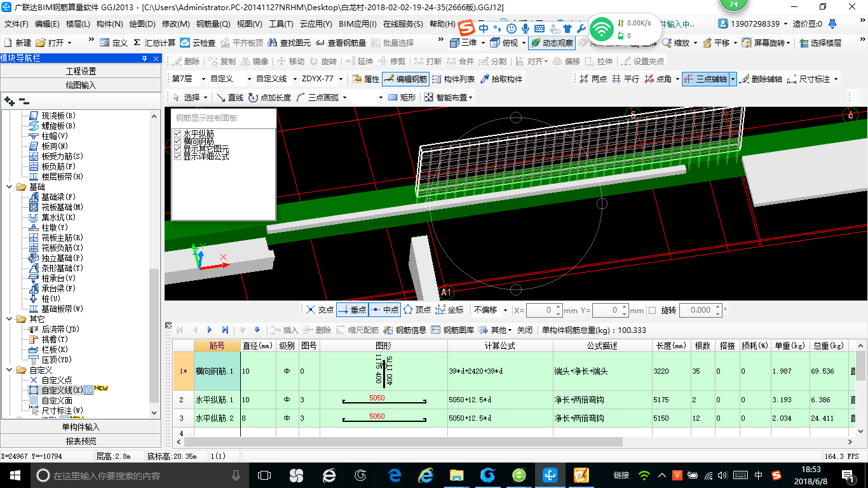Screen dimensions: 868x488
Task: Click expand-all plus icon in navigation panel
Action: coord(9,100)
